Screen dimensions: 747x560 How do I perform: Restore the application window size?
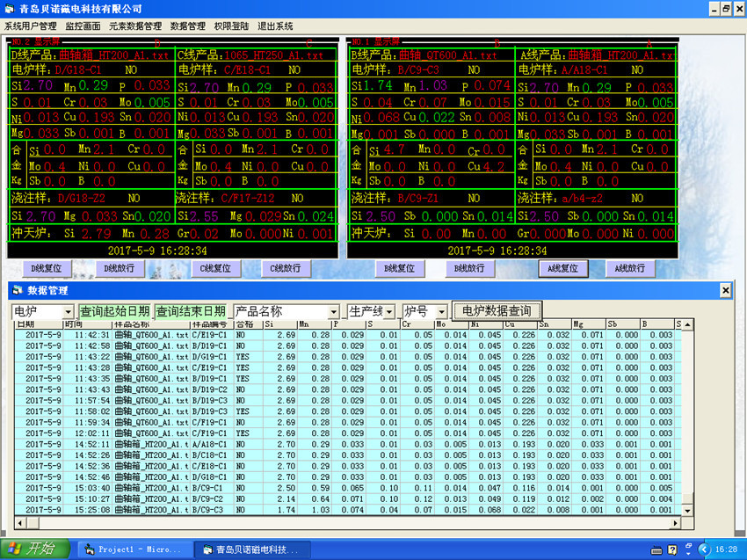tap(726, 9)
